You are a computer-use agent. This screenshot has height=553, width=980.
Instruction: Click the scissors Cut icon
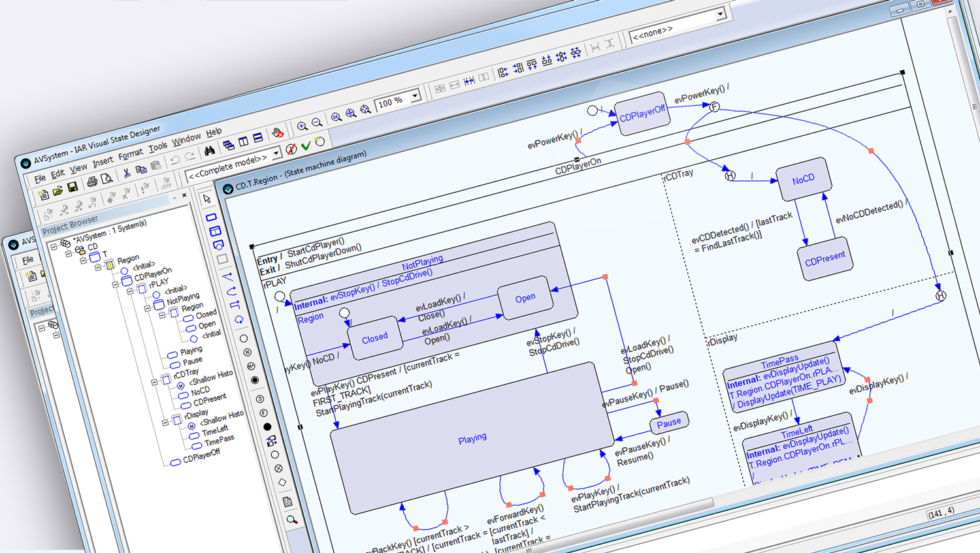(126, 173)
